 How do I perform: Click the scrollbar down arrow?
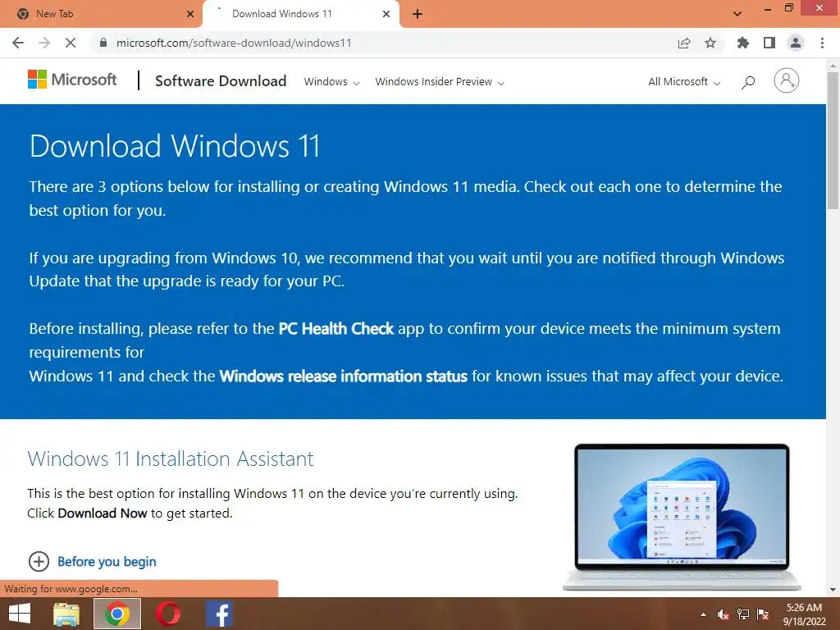coord(833,590)
